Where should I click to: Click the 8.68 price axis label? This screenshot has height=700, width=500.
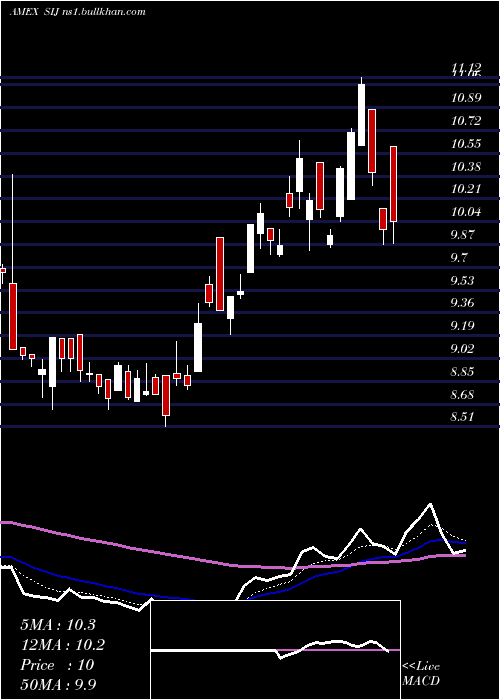[x=462, y=395]
